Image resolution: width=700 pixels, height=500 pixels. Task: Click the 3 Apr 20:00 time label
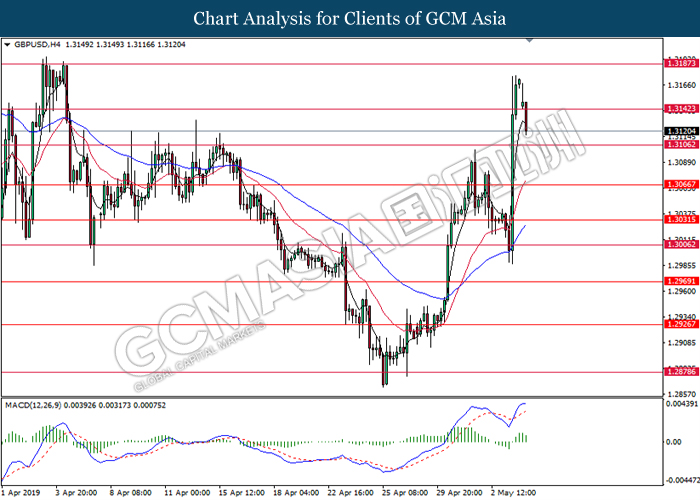(x=76, y=493)
